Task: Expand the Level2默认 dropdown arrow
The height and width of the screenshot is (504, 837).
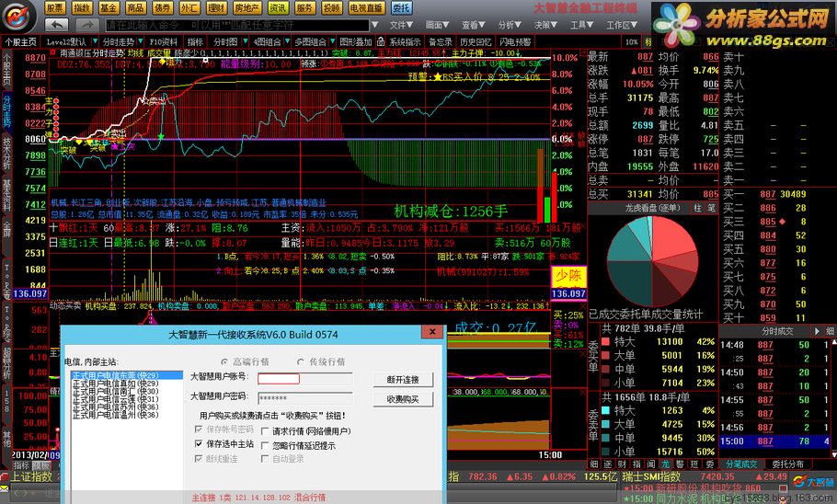Action: (x=95, y=41)
